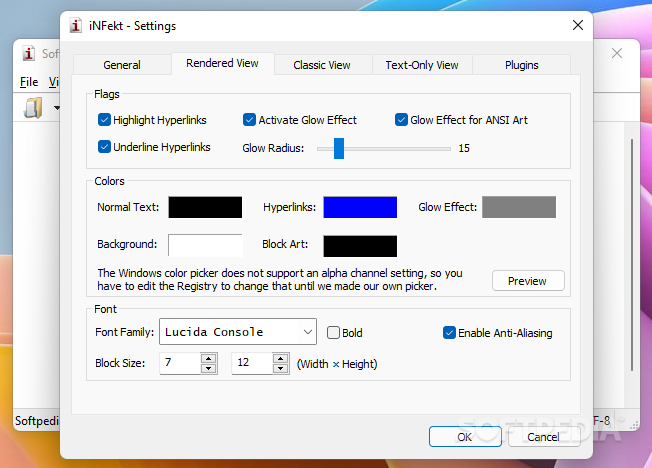
Task: Click the Preview button
Action: [528, 281]
